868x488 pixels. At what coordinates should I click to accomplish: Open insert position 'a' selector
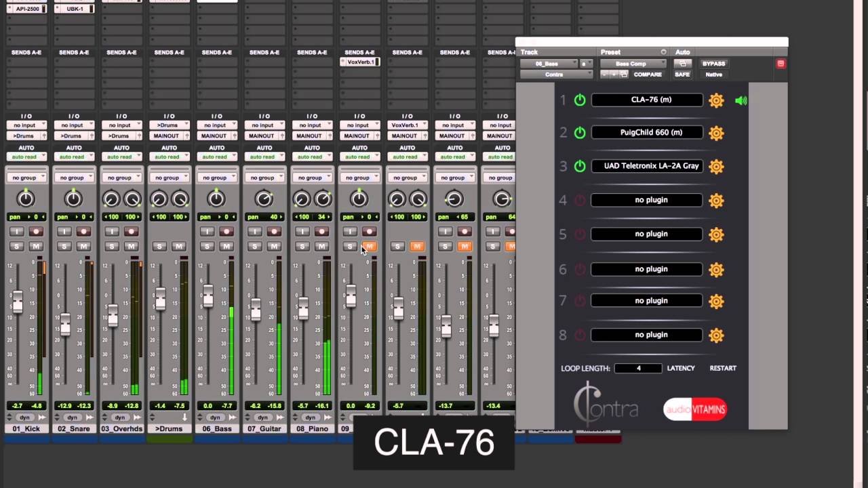585,64
